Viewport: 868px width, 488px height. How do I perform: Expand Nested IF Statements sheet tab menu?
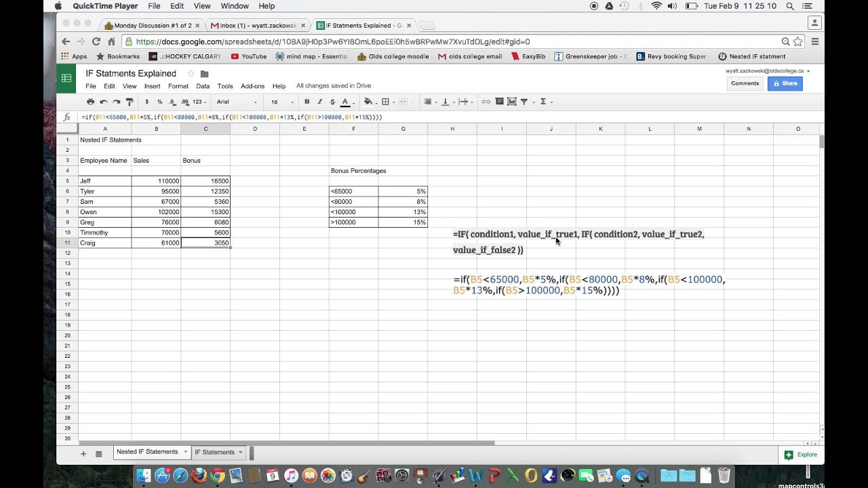(x=185, y=452)
